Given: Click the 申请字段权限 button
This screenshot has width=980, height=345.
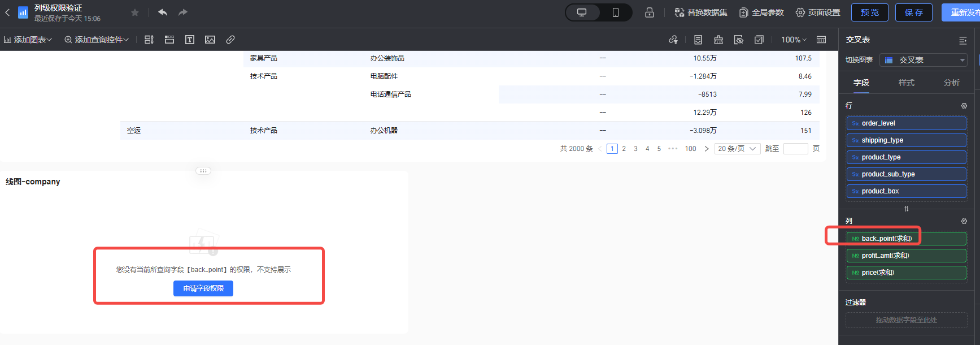Looking at the screenshot, I should click(203, 288).
